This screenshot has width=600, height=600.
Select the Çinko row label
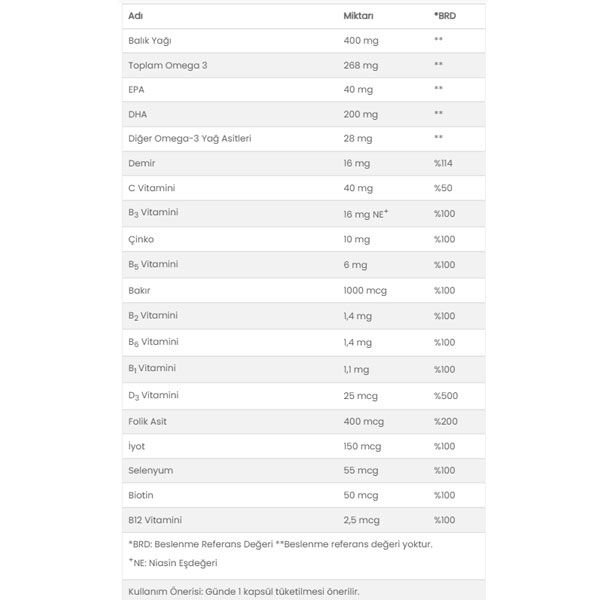coord(141,239)
